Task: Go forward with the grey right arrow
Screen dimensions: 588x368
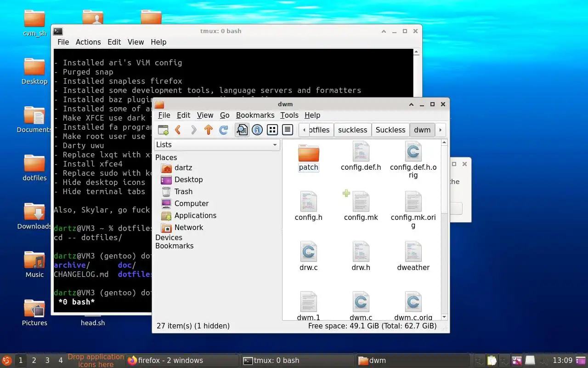Action: coord(193,130)
